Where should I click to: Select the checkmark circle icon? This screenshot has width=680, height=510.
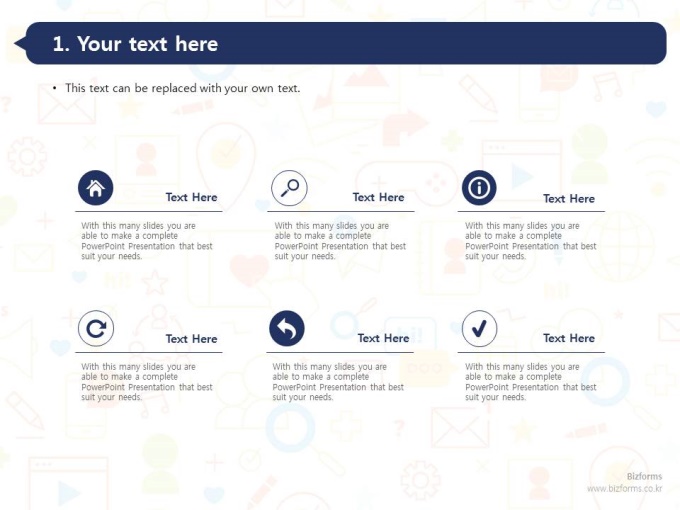(479, 328)
